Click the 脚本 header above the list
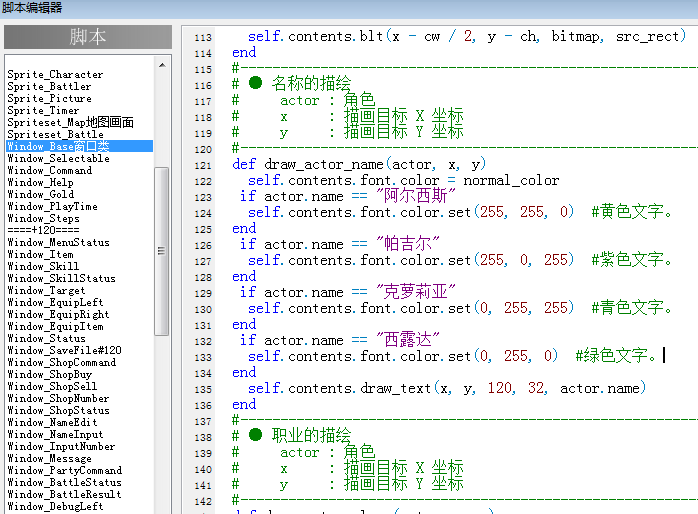 pos(88,37)
